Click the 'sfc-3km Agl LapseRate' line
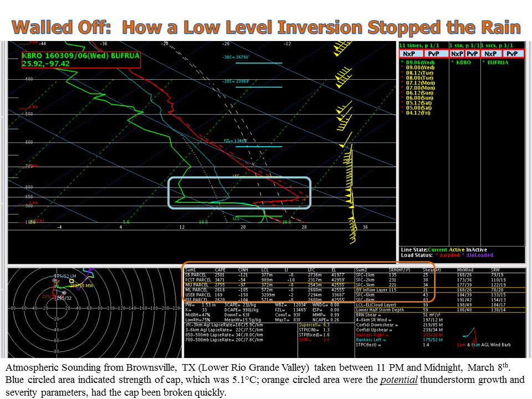 pyautogui.click(x=224, y=325)
